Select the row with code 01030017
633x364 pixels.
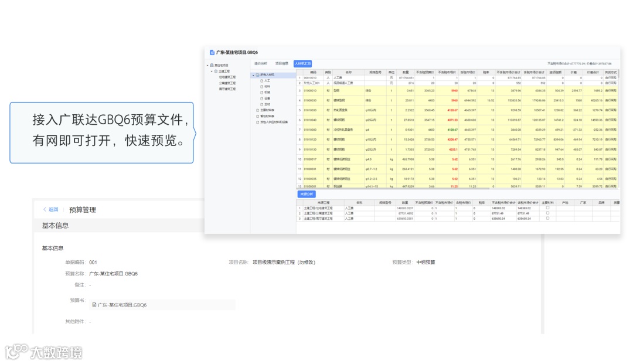coord(457,159)
